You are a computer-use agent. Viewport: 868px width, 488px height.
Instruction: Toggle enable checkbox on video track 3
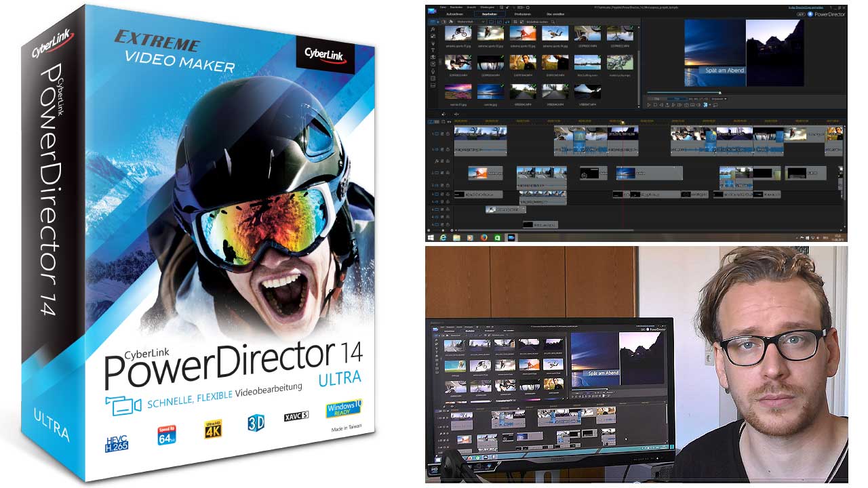click(x=442, y=194)
